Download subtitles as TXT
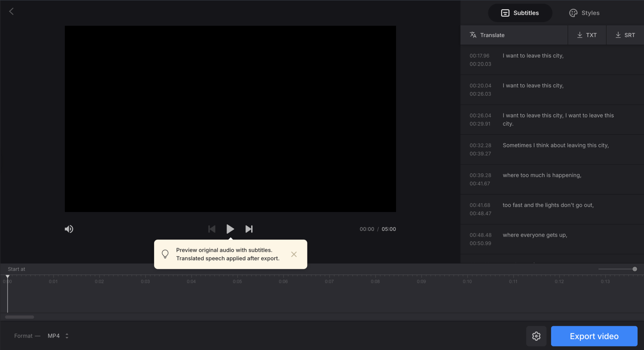644x350 pixels. [587, 35]
